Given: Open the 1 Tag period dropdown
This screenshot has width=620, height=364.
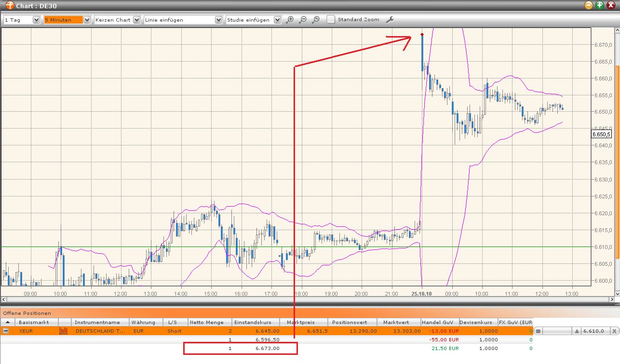Looking at the screenshot, I should (22, 20).
